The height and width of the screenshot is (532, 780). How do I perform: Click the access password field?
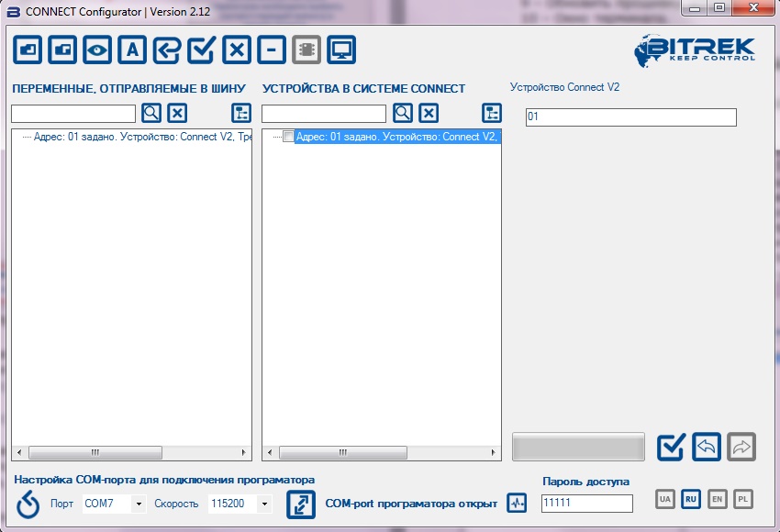pos(586,503)
